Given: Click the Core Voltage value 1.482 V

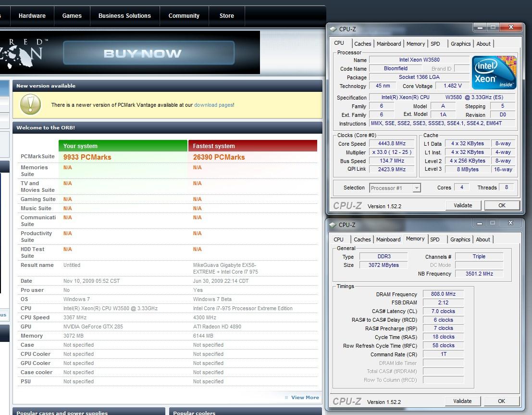Looking at the screenshot, I should tap(452, 86).
